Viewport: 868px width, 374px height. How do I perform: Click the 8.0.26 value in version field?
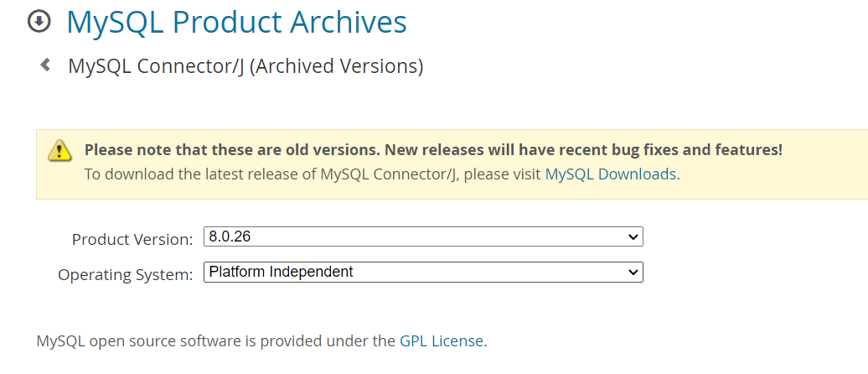[x=230, y=237]
